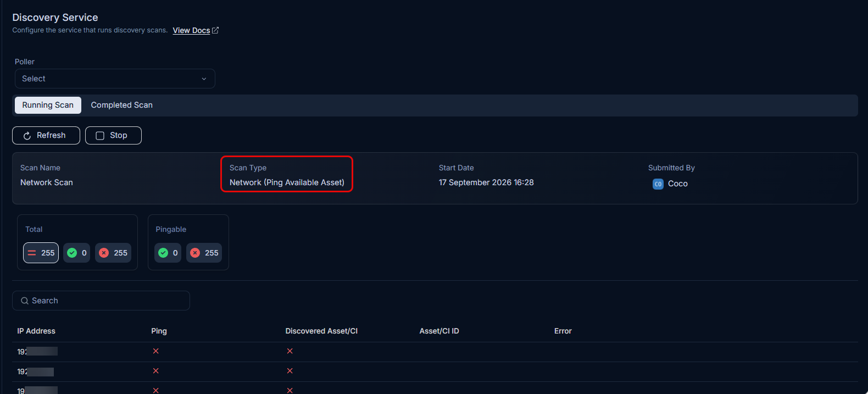Click the Total card label
868x394 pixels.
pos(34,229)
